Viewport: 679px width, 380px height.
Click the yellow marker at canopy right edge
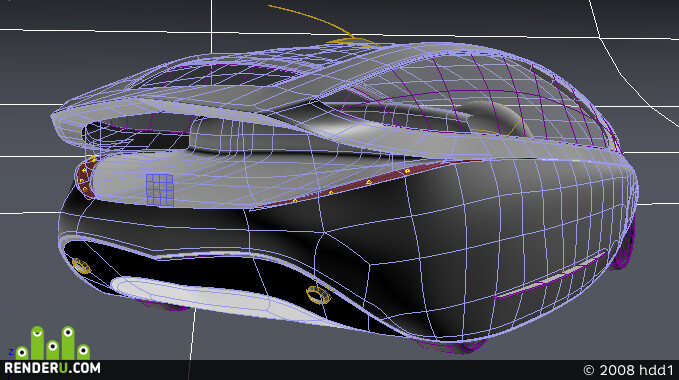click(x=615, y=145)
